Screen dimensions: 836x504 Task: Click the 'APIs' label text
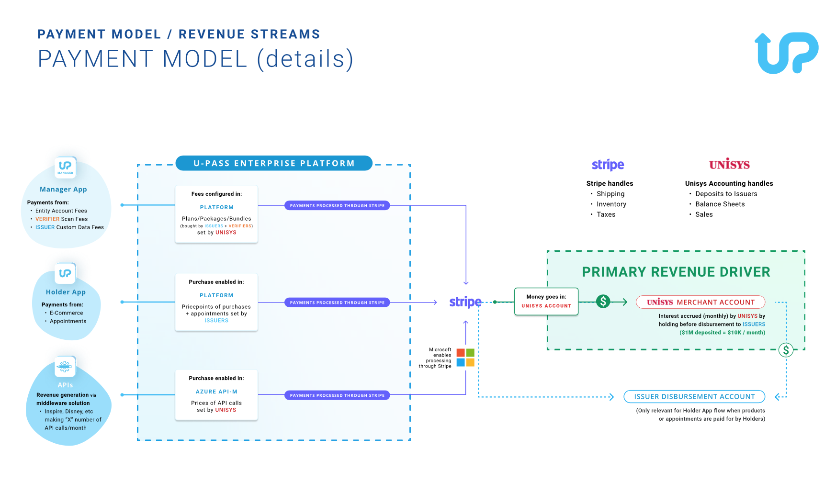click(65, 385)
